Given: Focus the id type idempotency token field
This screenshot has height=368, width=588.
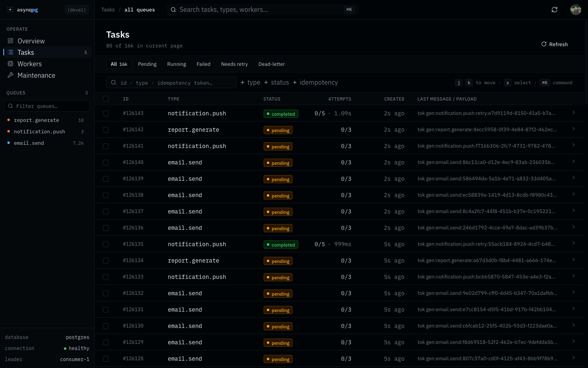Looking at the screenshot, I should [171, 83].
